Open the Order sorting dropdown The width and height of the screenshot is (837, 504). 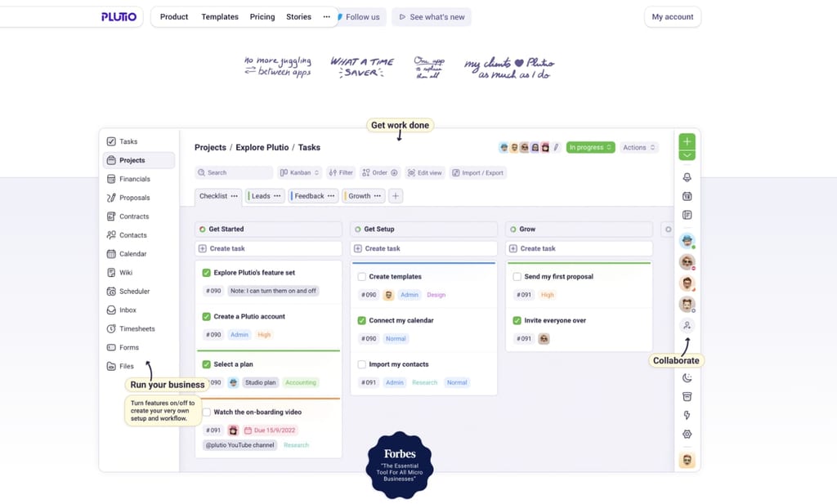[x=379, y=173]
